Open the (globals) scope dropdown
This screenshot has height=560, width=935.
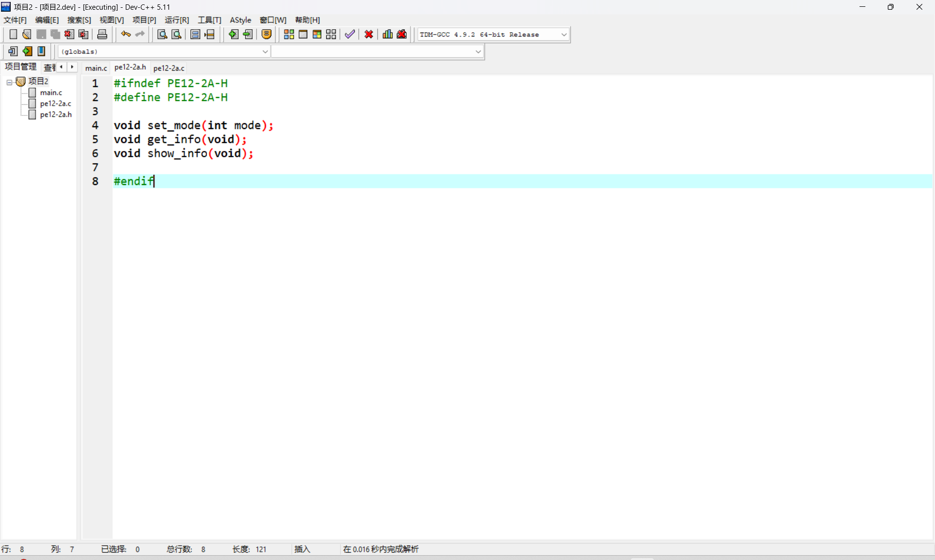(x=265, y=52)
